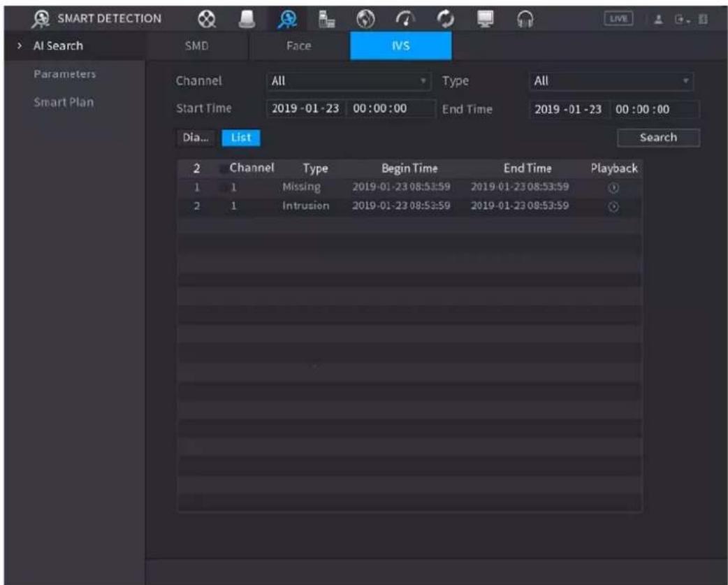This screenshot has width=728, height=585.
Task: Edit the End Time date field
Action: pos(568,109)
